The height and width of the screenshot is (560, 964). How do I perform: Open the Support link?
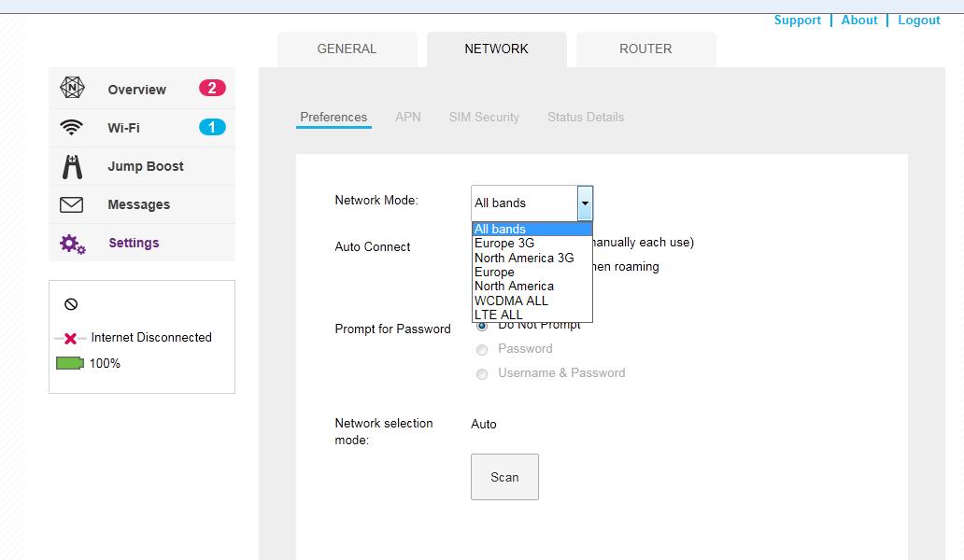pos(797,21)
